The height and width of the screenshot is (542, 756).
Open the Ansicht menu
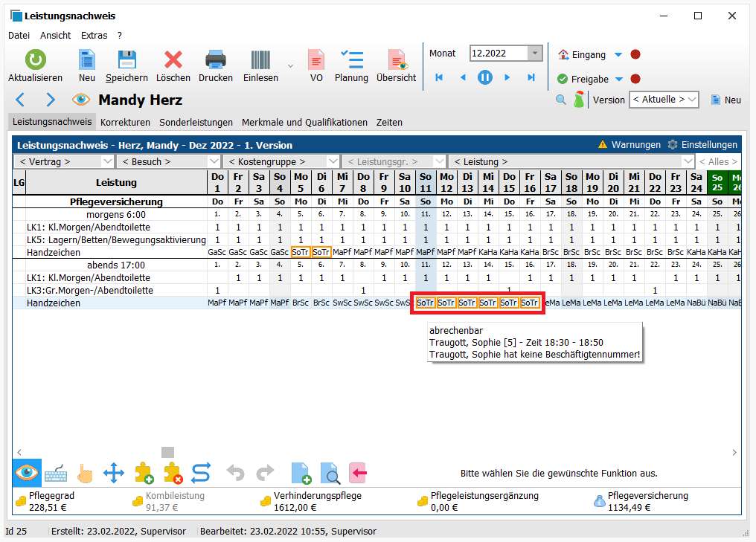[x=56, y=35]
